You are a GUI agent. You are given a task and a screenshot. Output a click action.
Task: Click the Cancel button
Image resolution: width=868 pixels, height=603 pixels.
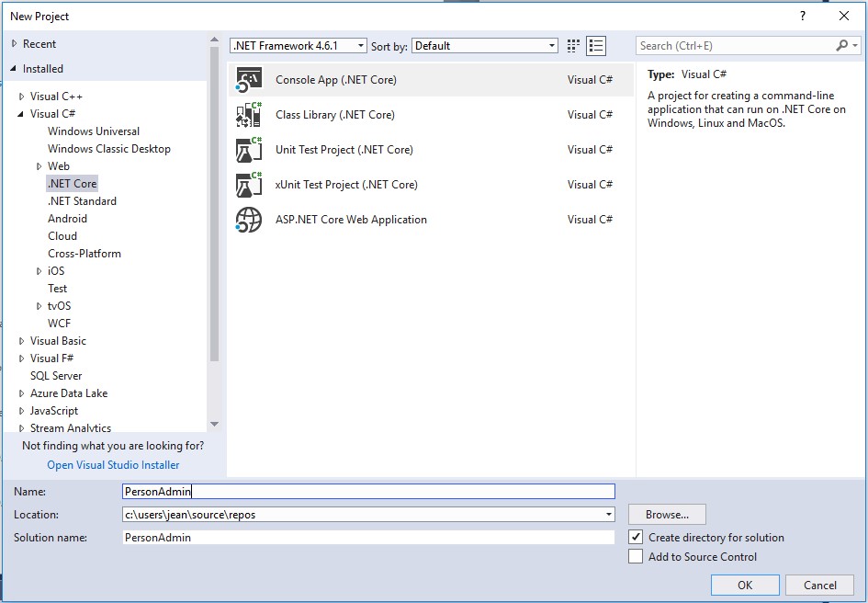point(820,586)
